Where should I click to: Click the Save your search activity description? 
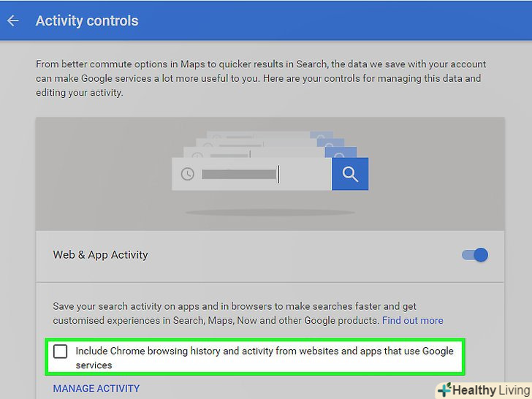coord(248,313)
